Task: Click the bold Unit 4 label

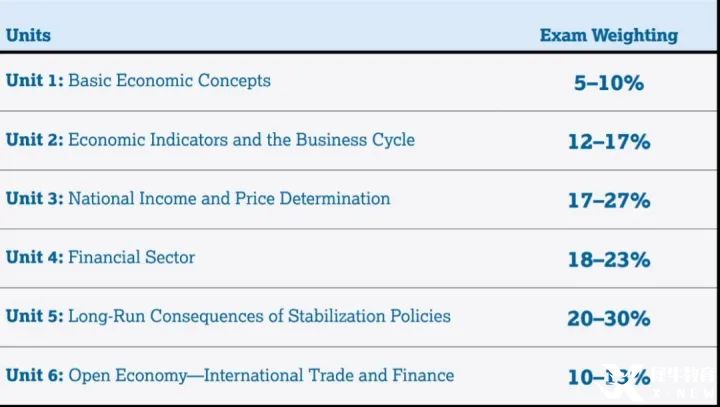Action: click(34, 257)
